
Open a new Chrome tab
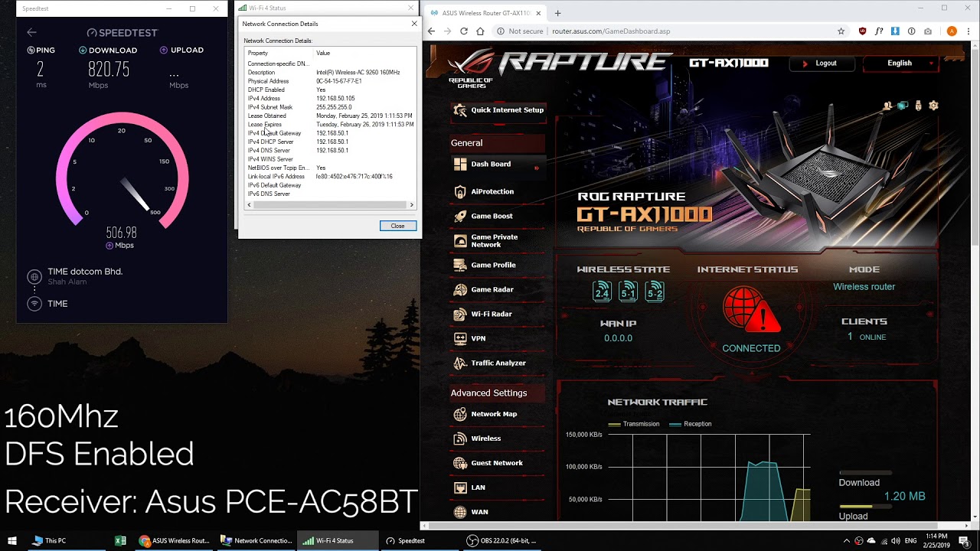point(557,13)
